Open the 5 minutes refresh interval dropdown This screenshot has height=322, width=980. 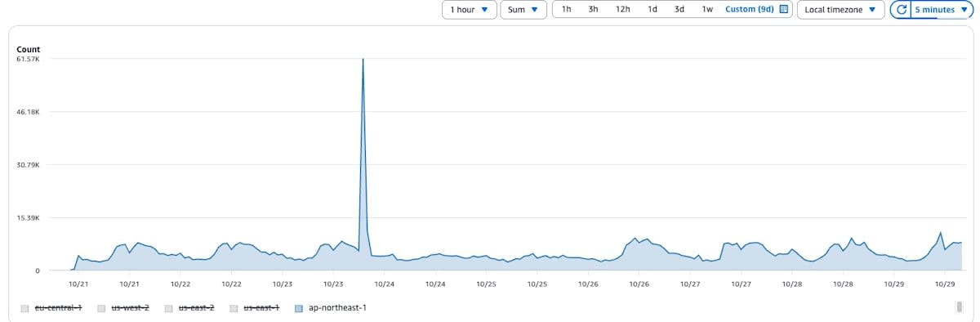941,10
